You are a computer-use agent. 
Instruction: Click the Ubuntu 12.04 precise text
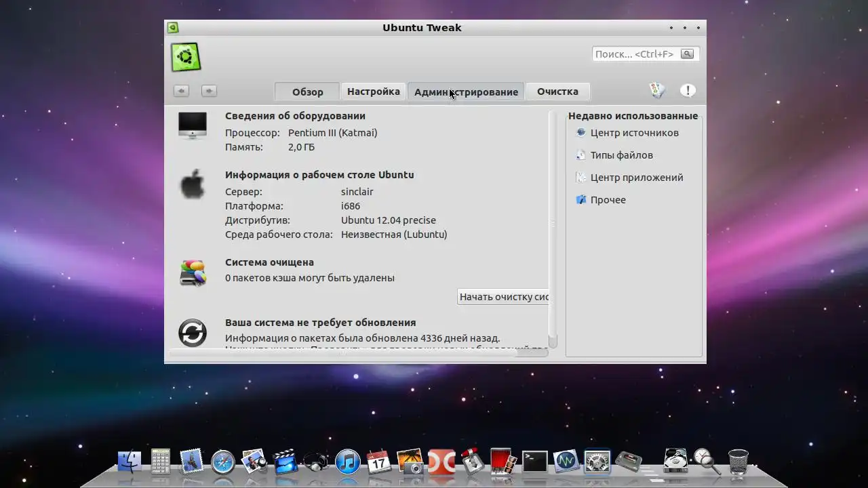389,220
